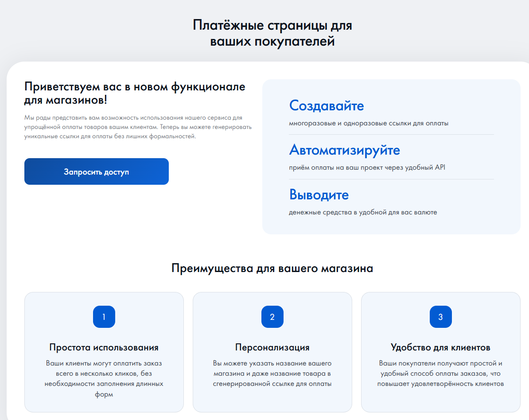Select the "Персонализация" card title
Screen dimensions: 529x420
coord(272,347)
